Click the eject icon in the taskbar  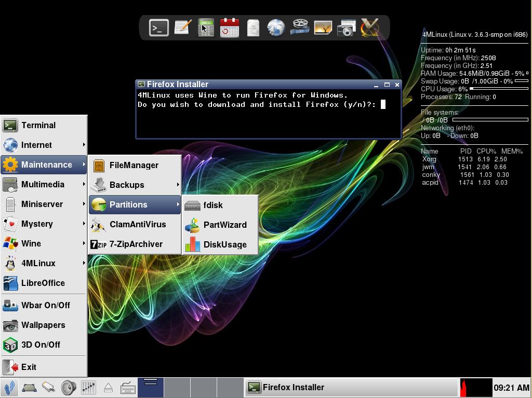coord(108,388)
